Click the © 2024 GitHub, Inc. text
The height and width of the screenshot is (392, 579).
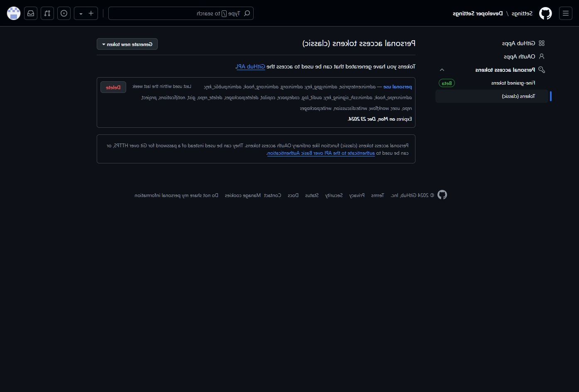tap(413, 195)
